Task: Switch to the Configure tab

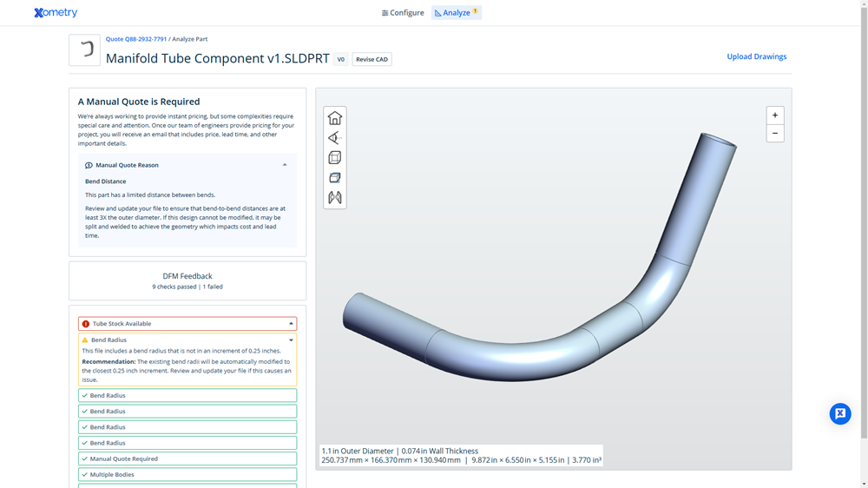Action: (403, 13)
